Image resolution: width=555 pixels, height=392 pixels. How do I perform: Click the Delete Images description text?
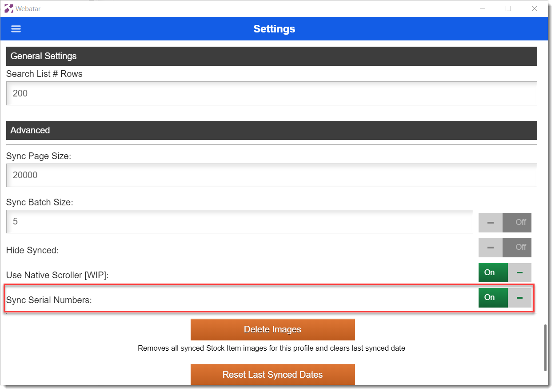pos(272,348)
